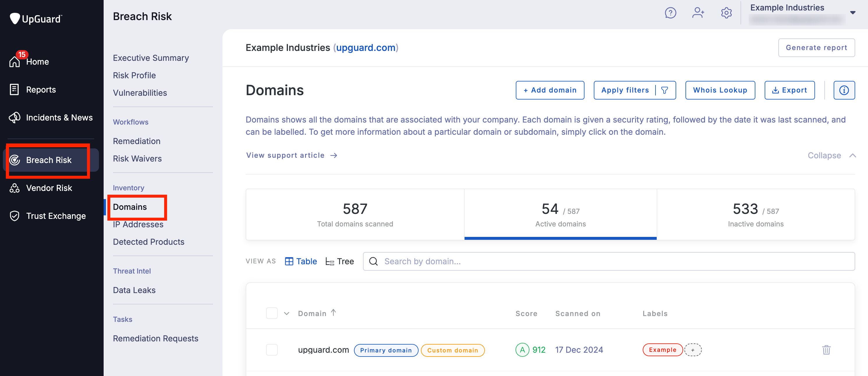868x376 pixels.
Task: Go to Risk Profile
Action: (134, 75)
